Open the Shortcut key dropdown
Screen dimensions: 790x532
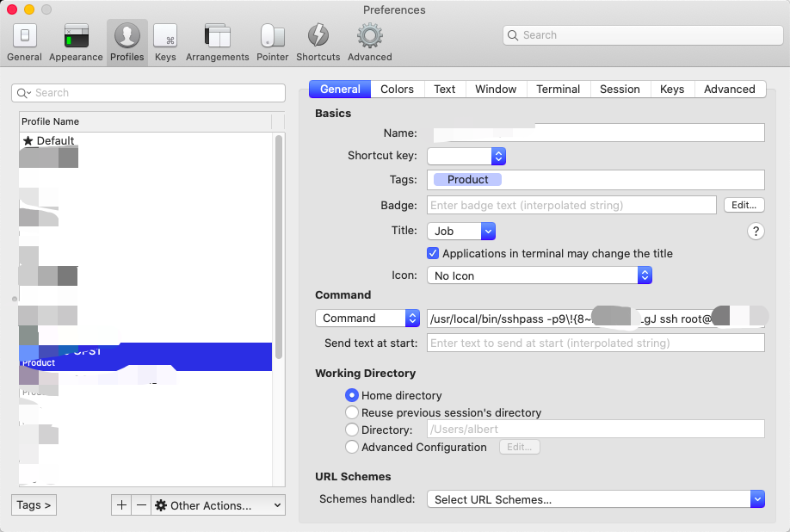point(466,156)
